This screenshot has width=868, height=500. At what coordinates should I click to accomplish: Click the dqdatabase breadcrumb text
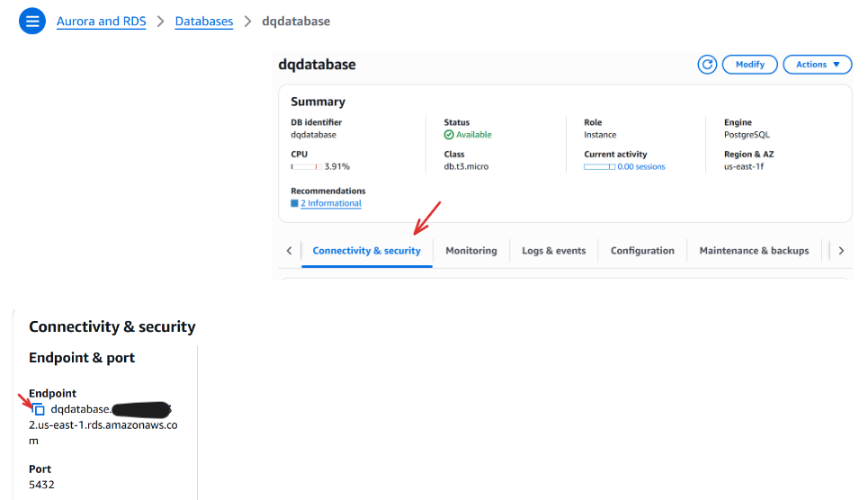point(296,21)
